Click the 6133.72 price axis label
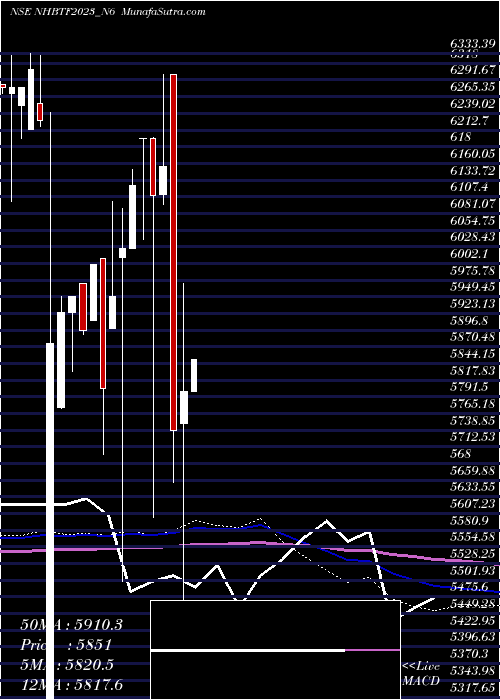This screenshot has width=500, height=700. (x=472, y=170)
